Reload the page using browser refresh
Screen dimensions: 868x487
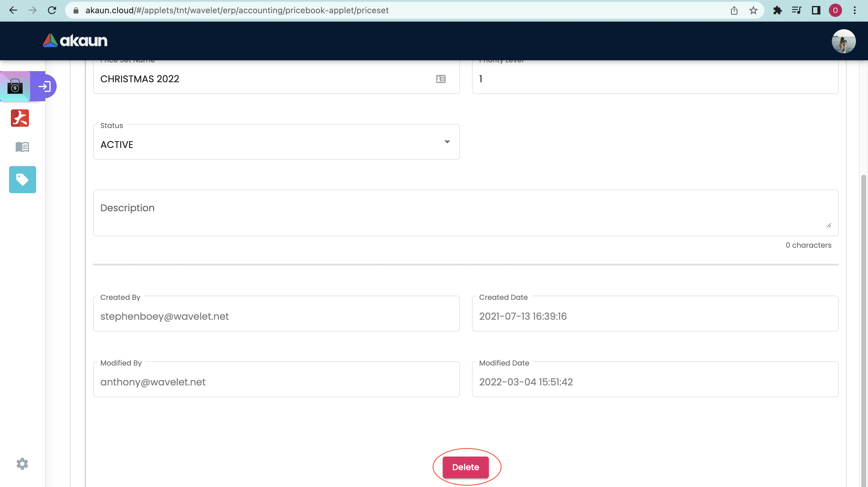52,11
